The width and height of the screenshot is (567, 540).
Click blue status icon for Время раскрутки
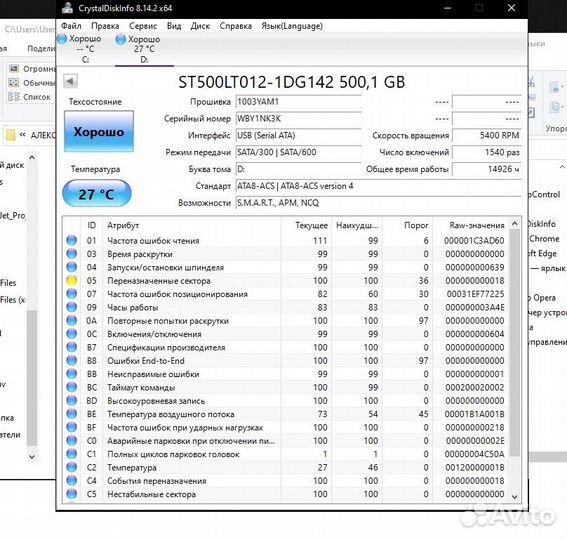pyautogui.click(x=72, y=254)
